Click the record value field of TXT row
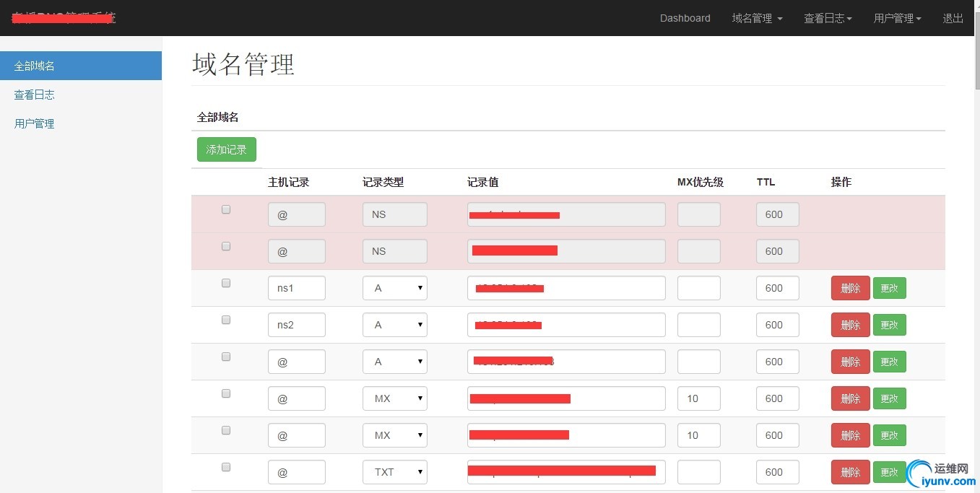Screen dimensions: 980x493 click(x=566, y=472)
